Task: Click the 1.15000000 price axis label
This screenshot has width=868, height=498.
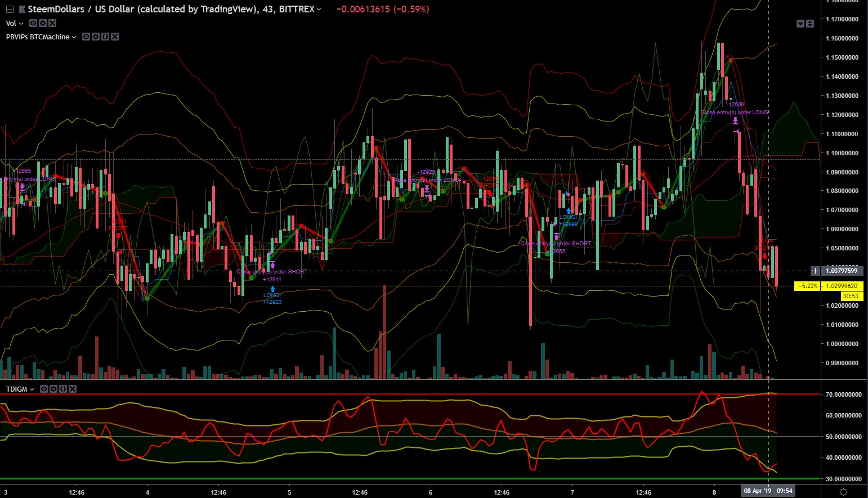Action: 843,57
